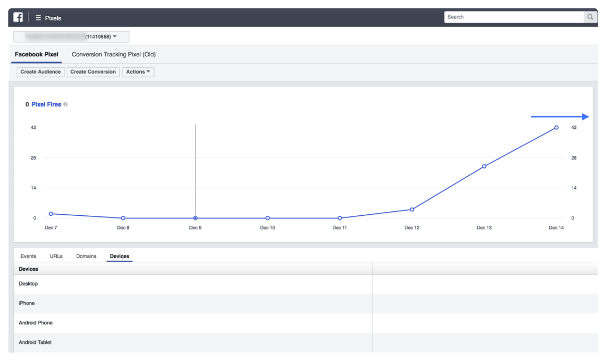Open the URLs tab
The height and width of the screenshot is (364, 604).
click(56, 256)
